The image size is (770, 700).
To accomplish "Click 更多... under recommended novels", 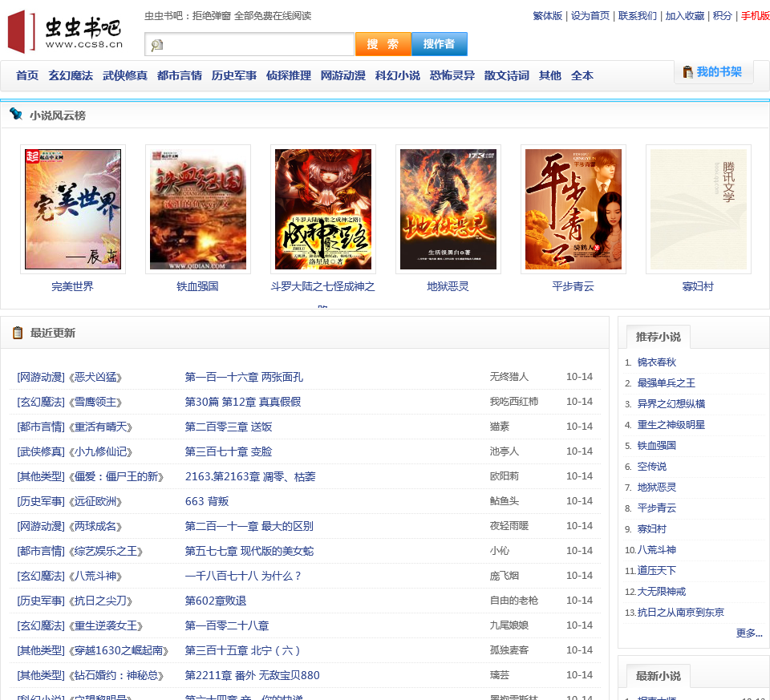I will click(x=749, y=633).
